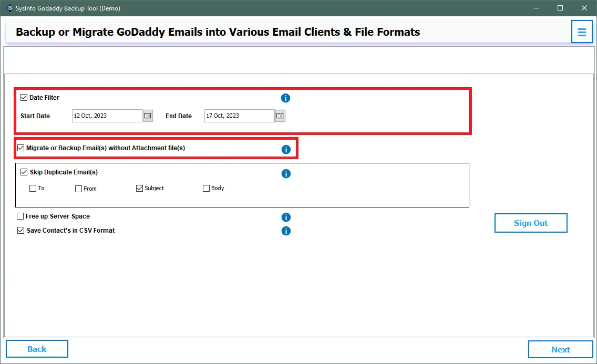This screenshot has height=364, width=597.
Task: Enable the Body duplicate criterion checkbox
Action: point(206,188)
